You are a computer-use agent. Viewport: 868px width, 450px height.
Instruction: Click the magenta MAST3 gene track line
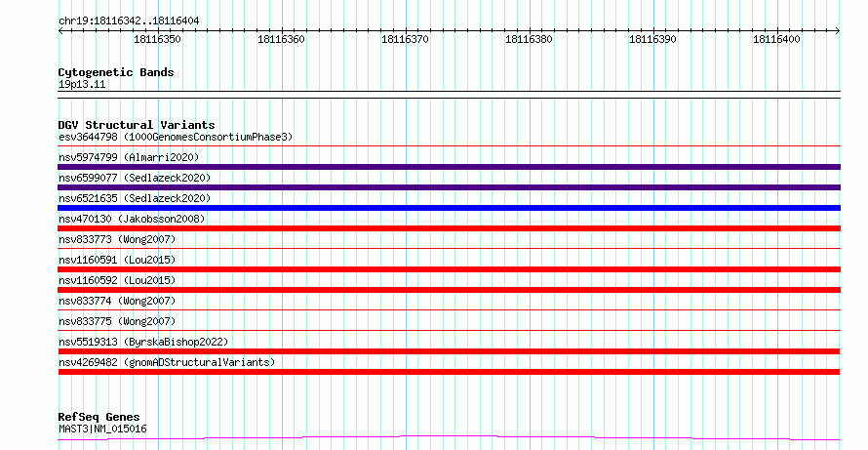tap(449, 438)
